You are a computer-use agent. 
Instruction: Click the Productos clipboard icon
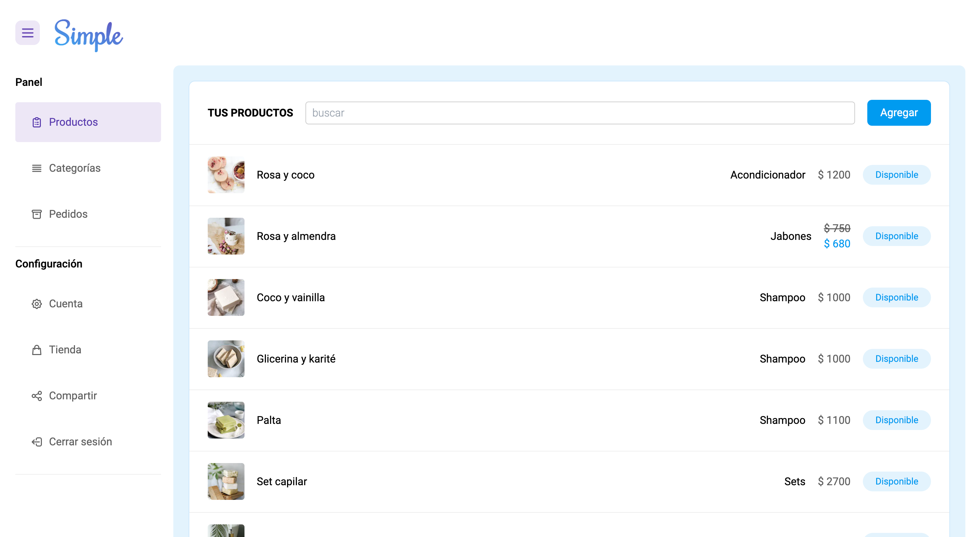[x=36, y=122]
